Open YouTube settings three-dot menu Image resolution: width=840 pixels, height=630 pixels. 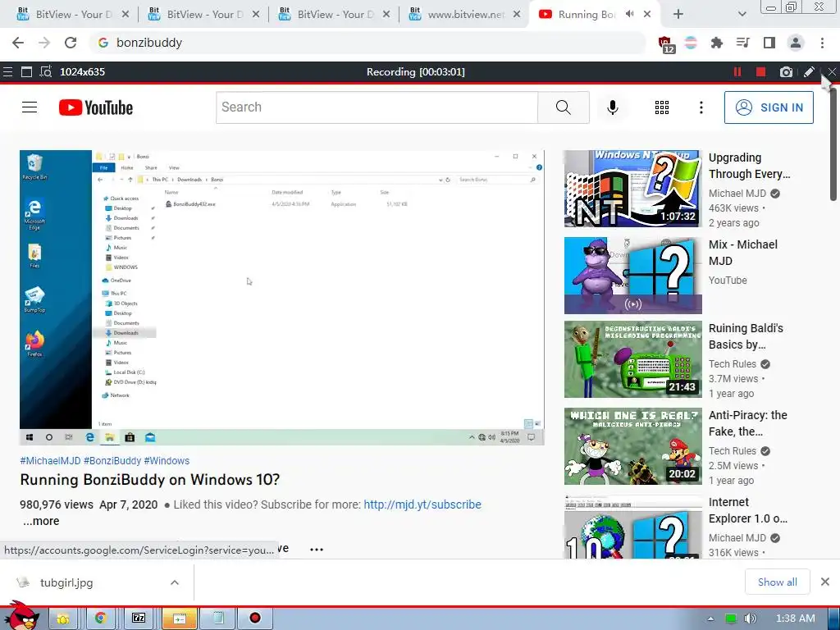pos(701,107)
